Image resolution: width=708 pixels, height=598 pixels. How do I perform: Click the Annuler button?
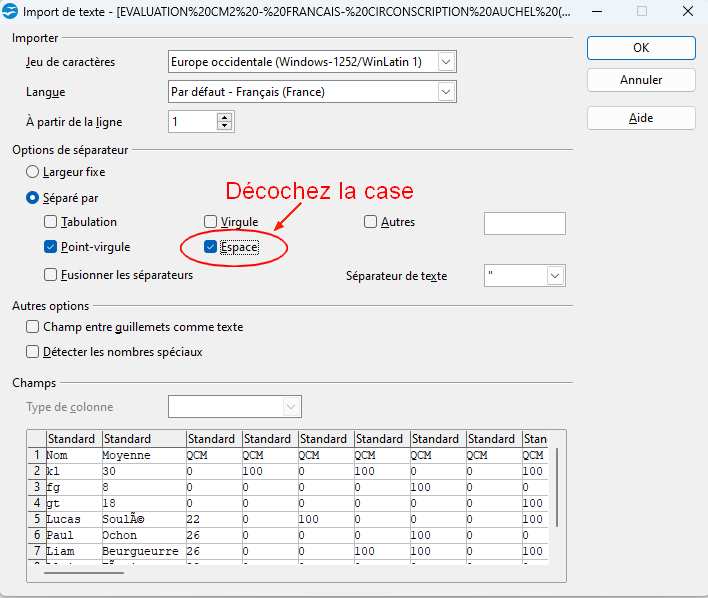(641, 80)
